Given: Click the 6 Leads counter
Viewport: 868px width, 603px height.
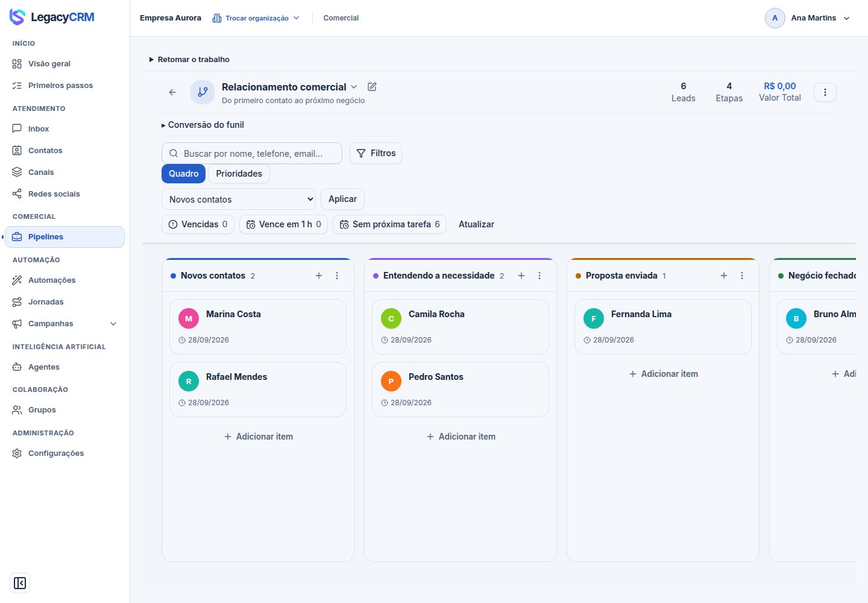Looking at the screenshot, I should [x=684, y=92].
